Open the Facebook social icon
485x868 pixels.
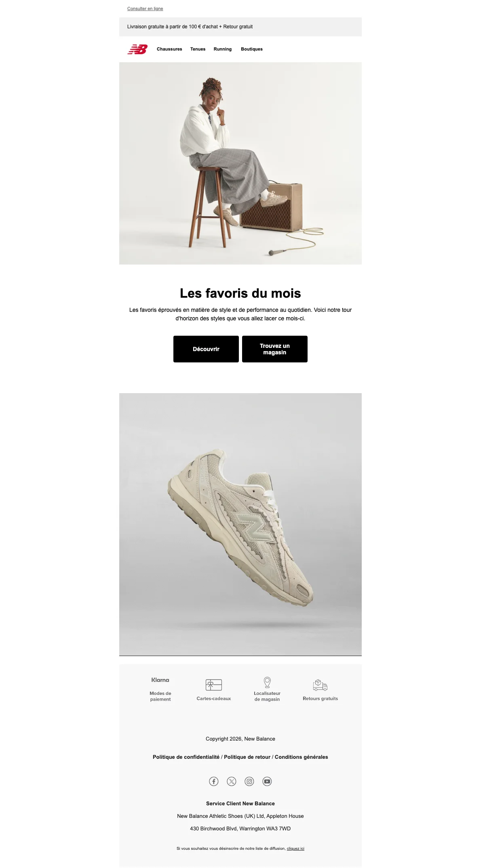[x=214, y=781]
